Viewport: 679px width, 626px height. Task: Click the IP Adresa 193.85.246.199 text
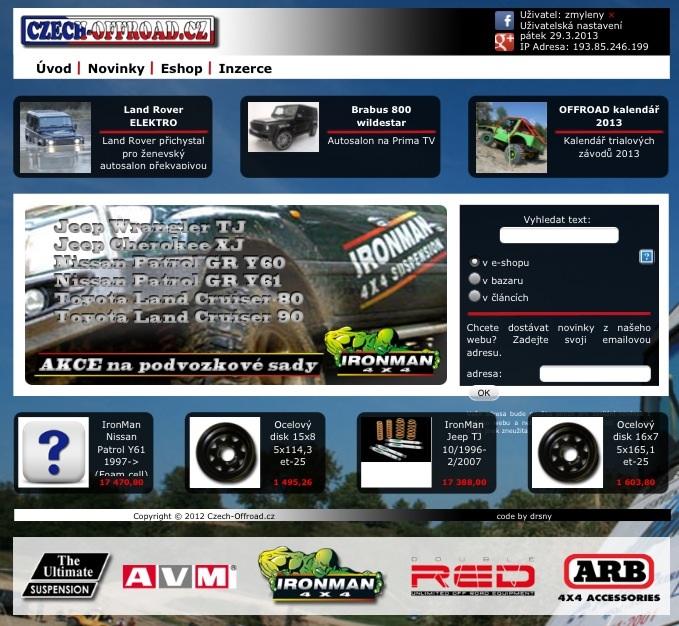(x=584, y=46)
